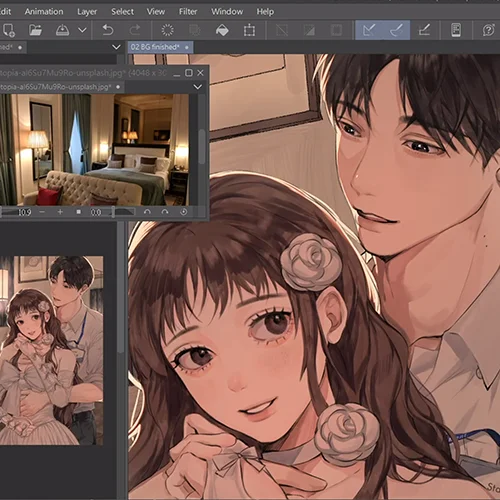
Task: Click the reset rotation icon in floating window
Action: click(x=183, y=212)
